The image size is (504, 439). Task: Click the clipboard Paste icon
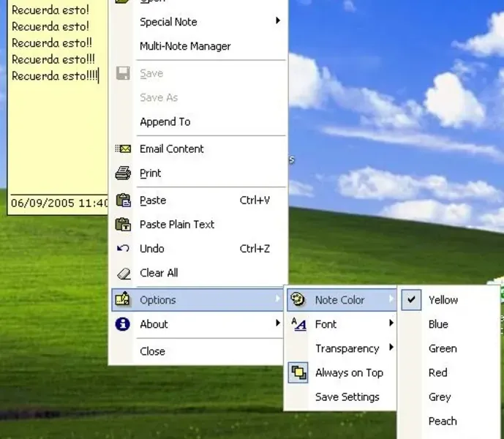click(x=123, y=200)
